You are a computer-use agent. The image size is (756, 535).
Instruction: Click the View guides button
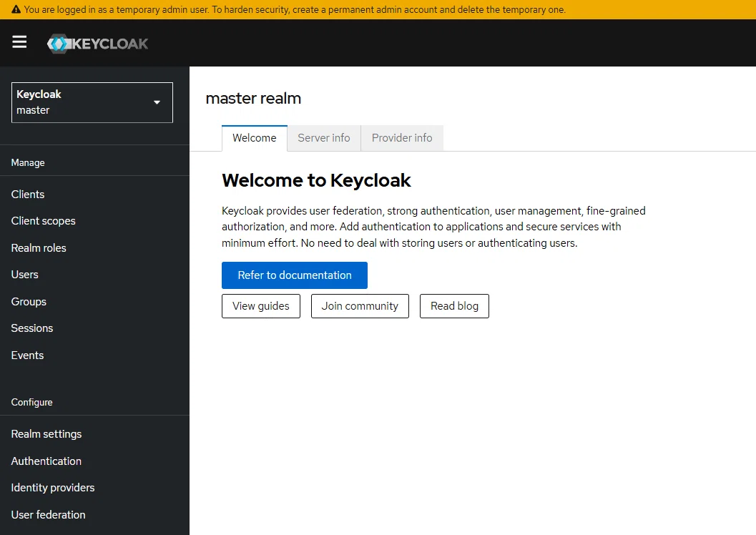(x=261, y=306)
